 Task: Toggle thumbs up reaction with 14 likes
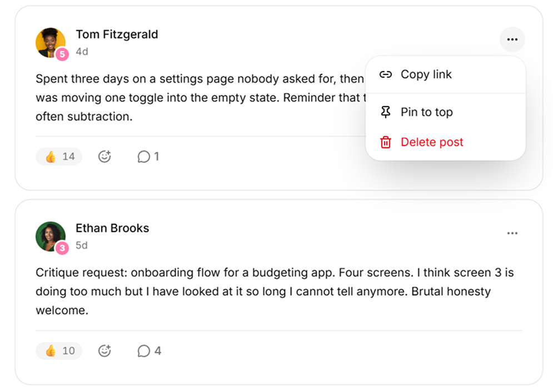[59, 157]
